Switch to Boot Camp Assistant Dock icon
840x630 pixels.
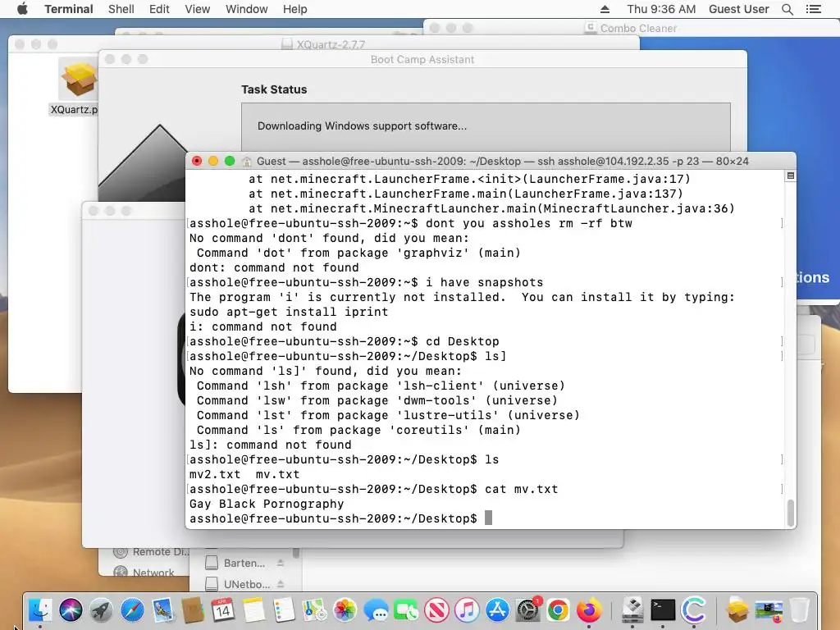pyautogui.click(x=632, y=610)
